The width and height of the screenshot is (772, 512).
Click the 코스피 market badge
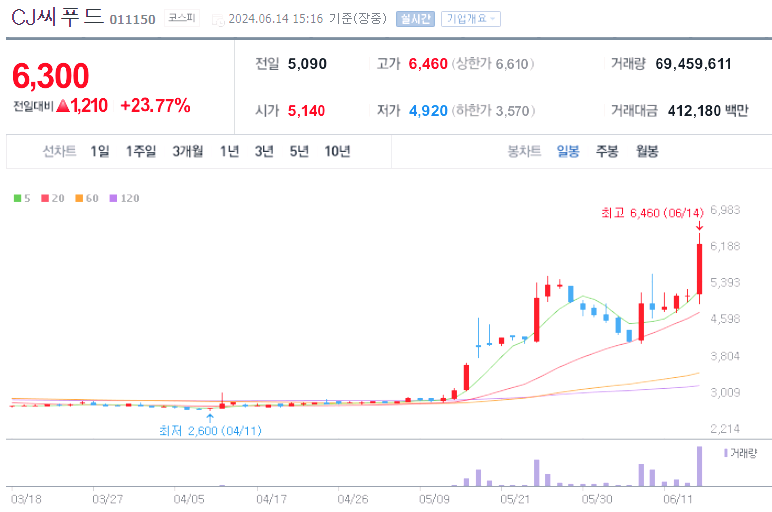182,18
